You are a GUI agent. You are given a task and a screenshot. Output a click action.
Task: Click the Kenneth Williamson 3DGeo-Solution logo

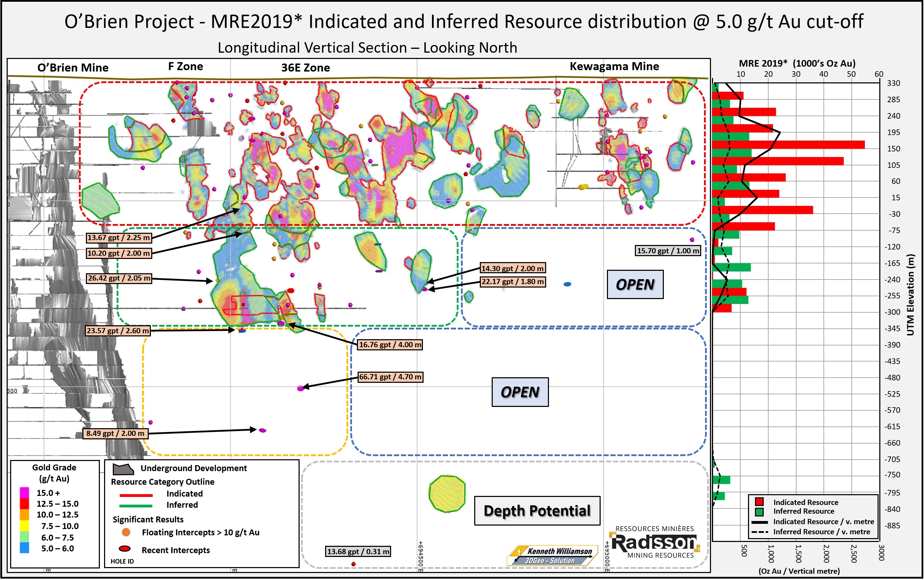pyautogui.click(x=552, y=556)
